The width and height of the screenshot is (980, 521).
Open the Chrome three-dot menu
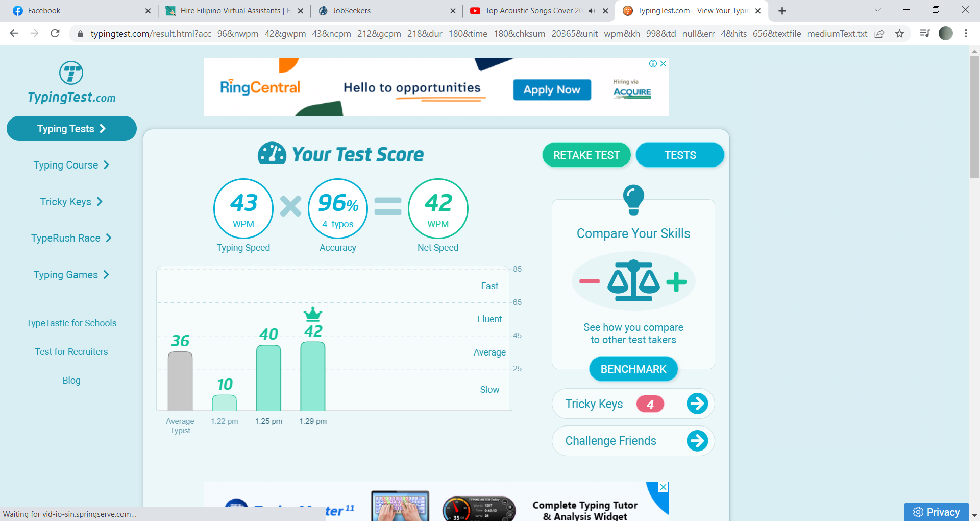pyautogui.click(x=966, y=33)
